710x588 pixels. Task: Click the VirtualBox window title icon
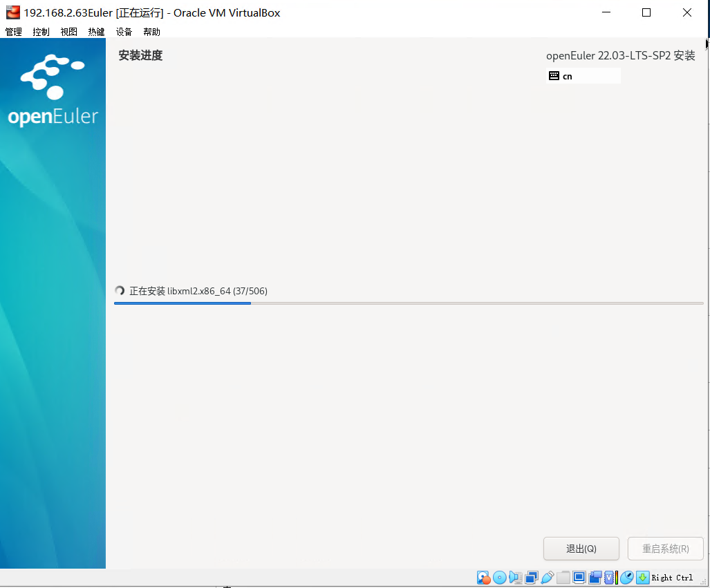(12, 12)
